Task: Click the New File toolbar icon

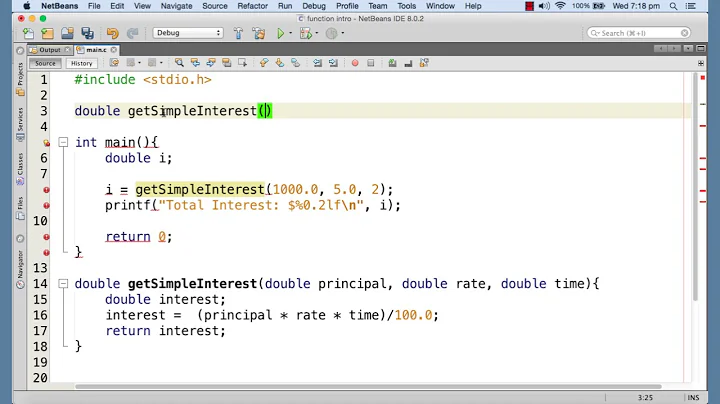Action: pos(28,33)
